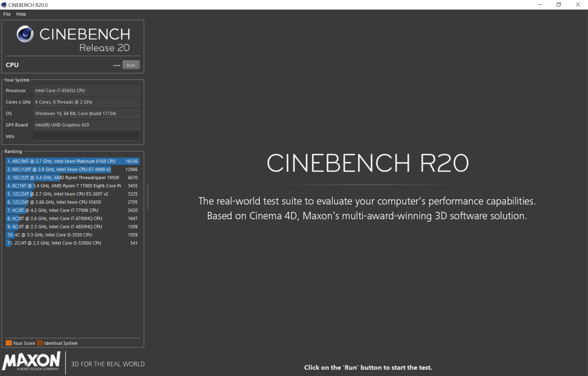
Task: Click the CPU Run button
Action: tap(131, 65)
